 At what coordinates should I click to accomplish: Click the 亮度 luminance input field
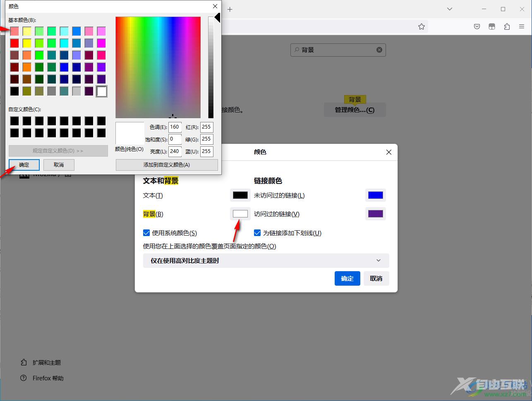pyautogui.click(x=175, y=151)
